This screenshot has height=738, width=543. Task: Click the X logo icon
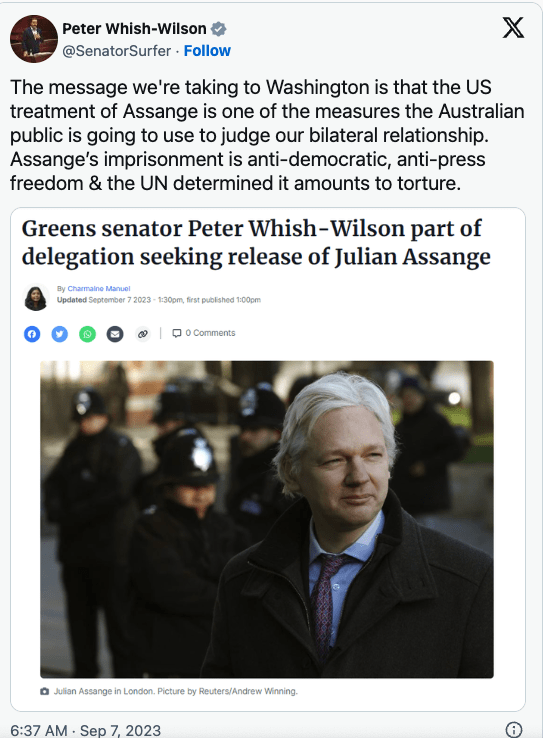click(x=513, y=28)
